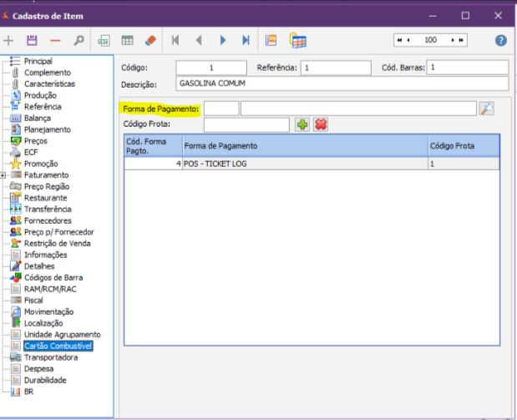The width and height of the screenshot is (517, 420).
Task: Expand the Faturamento tree node
Action: (x=3, y=175)
